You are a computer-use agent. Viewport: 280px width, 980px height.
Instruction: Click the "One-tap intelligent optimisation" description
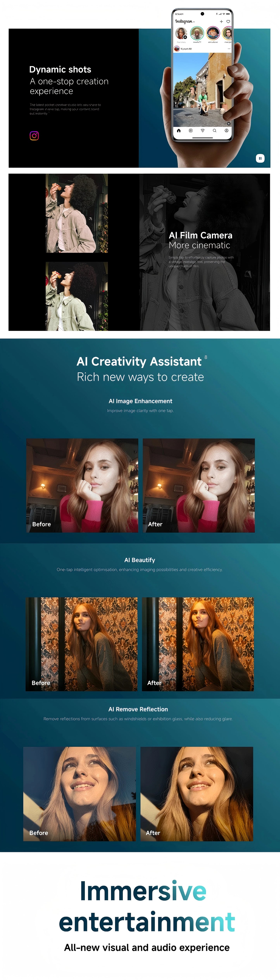140,569
